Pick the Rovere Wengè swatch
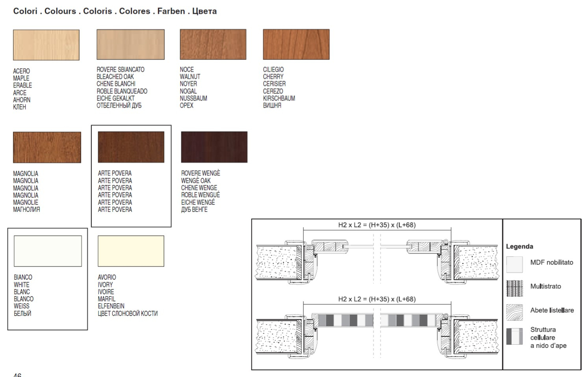Screen dimensions: 588x377 tap(214, 147)
